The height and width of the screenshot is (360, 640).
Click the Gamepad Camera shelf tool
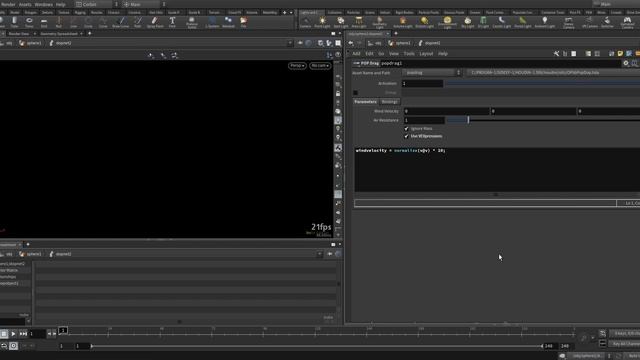coord(627,23)
